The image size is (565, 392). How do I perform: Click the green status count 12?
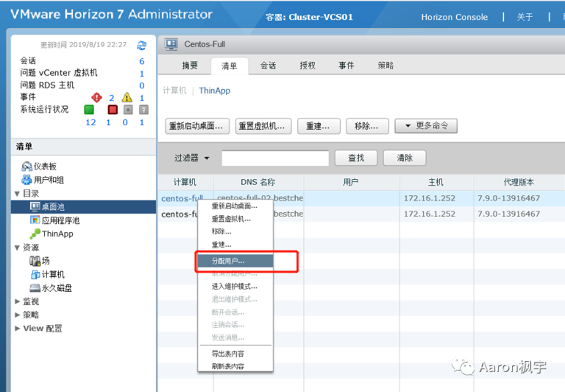[91, 122]
